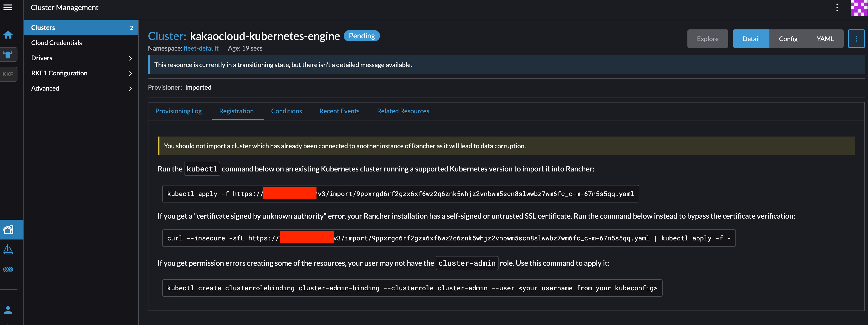Screen dimensions: 868x325
Task: Click the Pending status badge
Action: click(362, 36)
